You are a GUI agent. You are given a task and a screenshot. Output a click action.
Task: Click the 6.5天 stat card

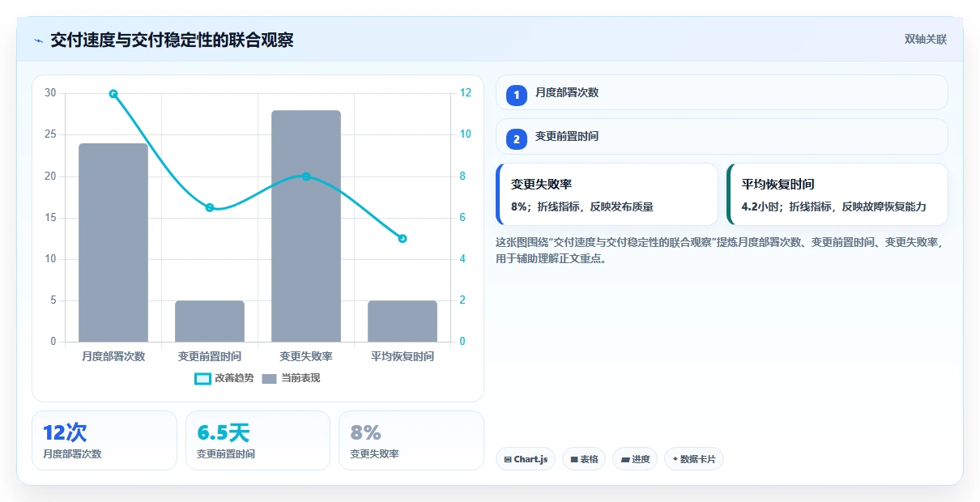pyautogui.click(x=258, y=440)
